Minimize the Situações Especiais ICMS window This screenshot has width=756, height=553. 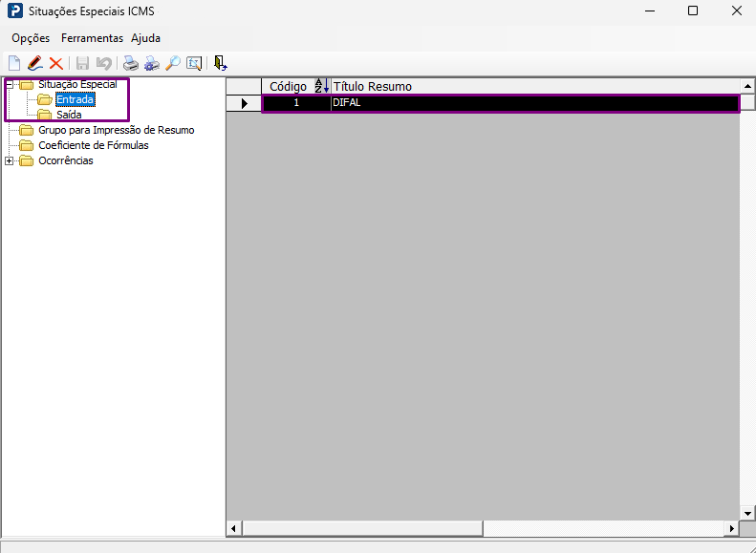pyautogui.click(x=649, y=11)
